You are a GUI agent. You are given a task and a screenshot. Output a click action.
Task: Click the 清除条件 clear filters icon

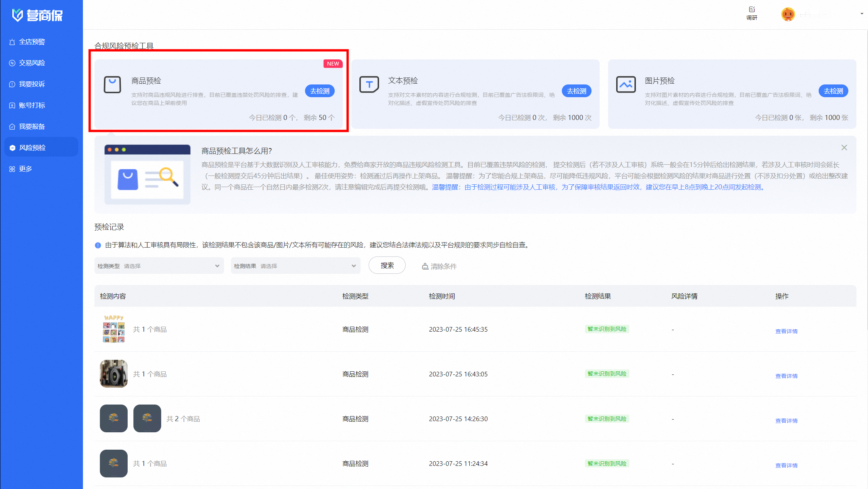tap(425, 266)
